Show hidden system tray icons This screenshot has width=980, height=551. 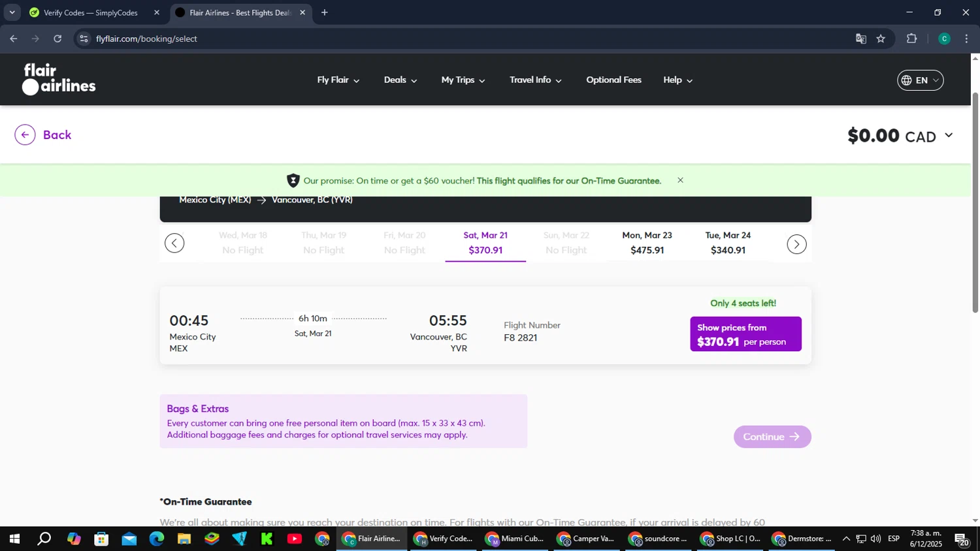[x=846, y=539]
